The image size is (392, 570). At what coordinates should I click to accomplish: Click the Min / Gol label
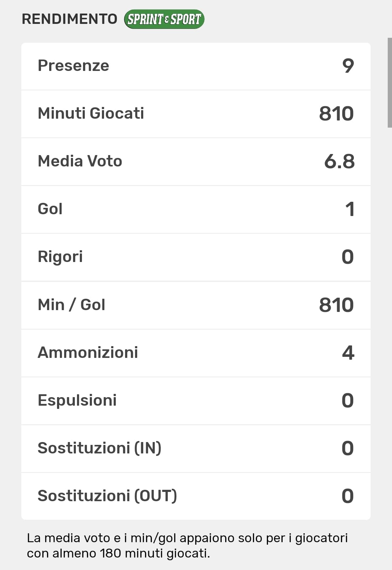(x=71, y=305)
